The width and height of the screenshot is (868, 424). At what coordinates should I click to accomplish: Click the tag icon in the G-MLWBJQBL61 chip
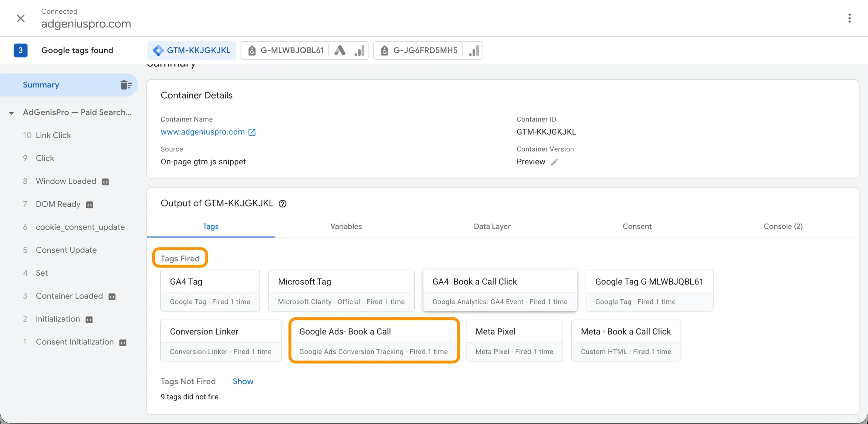pyautogui.click(x=252, y=51)
